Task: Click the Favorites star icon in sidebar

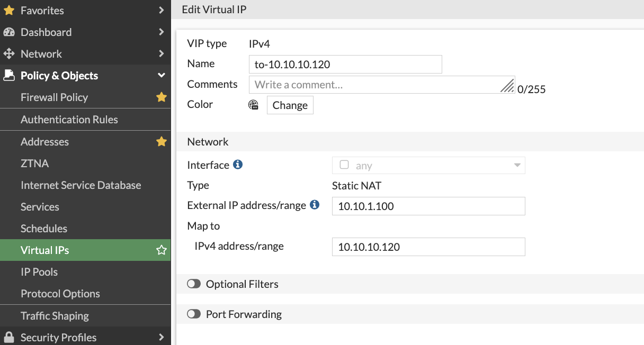Action: click(9, 11)
